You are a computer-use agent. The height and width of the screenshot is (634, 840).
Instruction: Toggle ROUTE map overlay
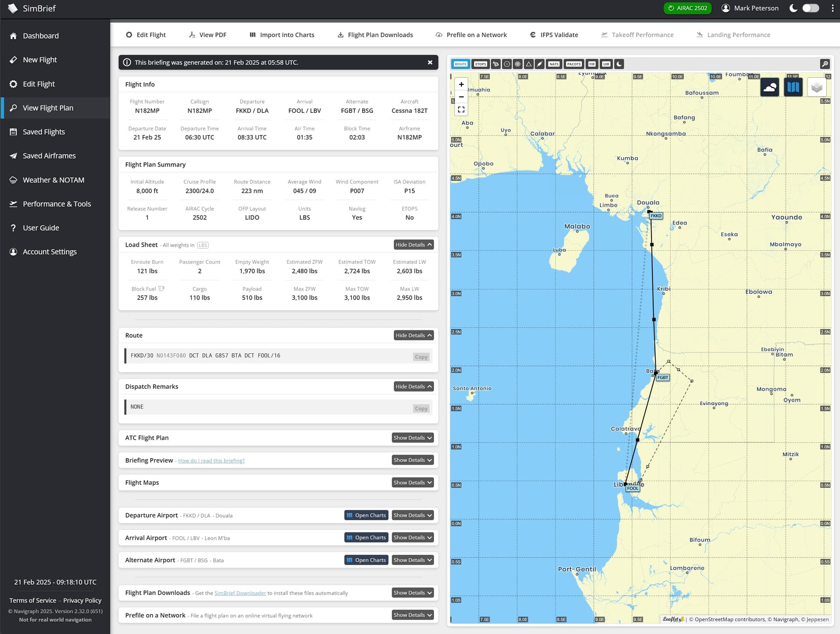click(461, 64)
